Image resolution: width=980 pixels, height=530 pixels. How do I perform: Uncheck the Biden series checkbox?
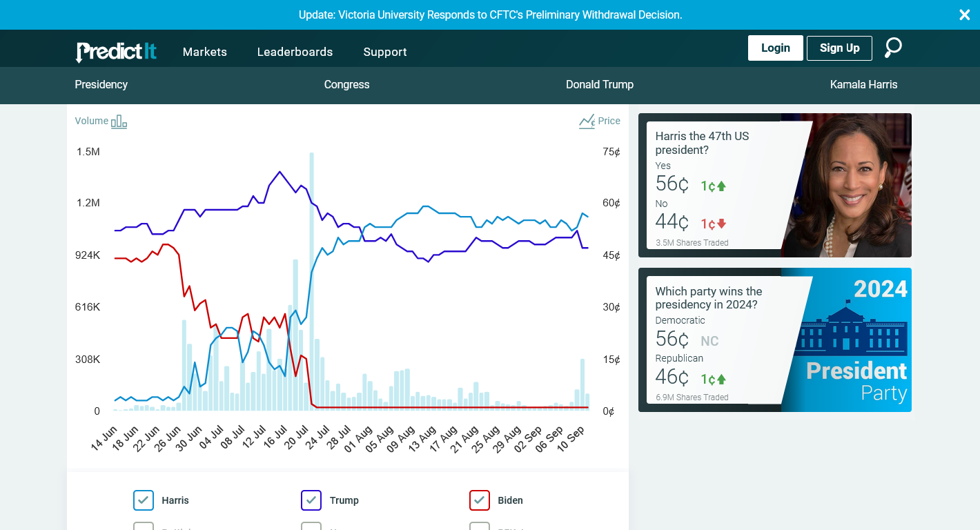coord(480,500)
